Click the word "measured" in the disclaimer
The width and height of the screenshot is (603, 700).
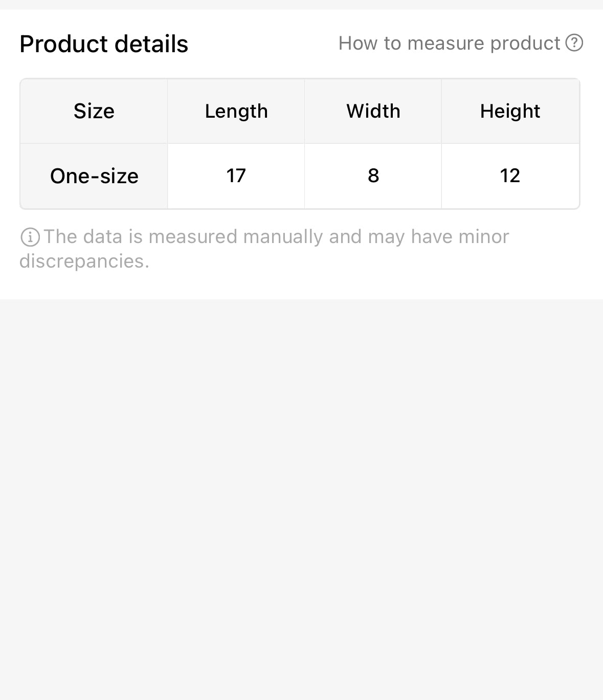pyautogui.click(x=193, y=237)
